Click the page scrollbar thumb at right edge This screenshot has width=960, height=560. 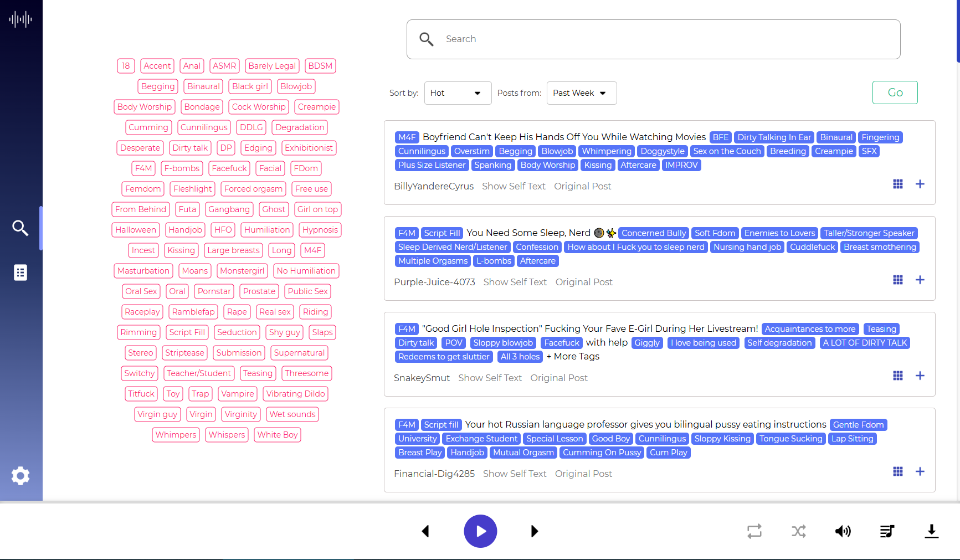958,31
